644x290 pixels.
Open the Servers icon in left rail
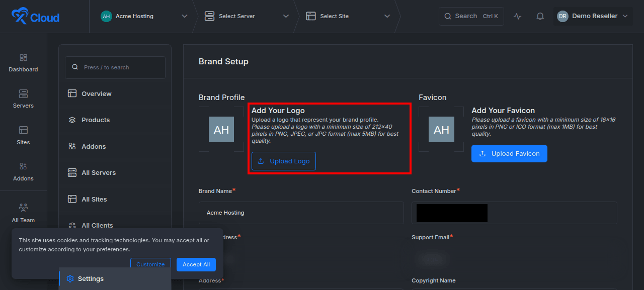[x=23, y=93]
